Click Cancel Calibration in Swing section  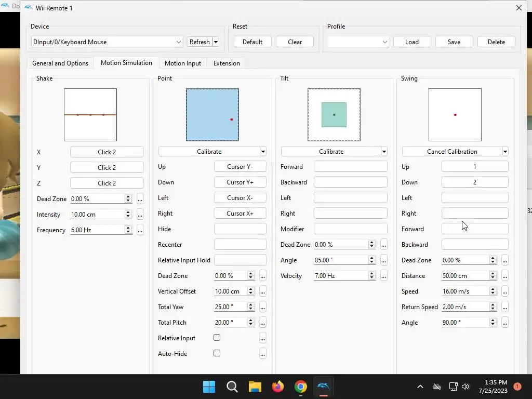click(x=452, y=151)
